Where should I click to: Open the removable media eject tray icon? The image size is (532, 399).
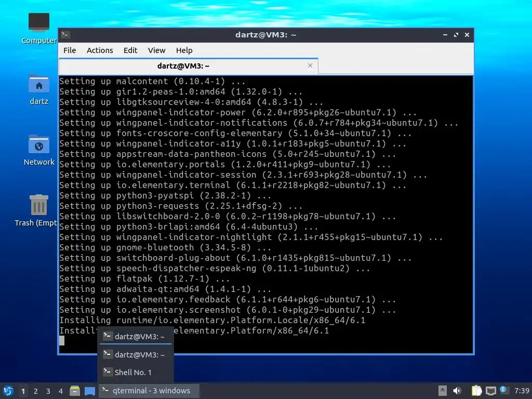[x=442, y=391]
